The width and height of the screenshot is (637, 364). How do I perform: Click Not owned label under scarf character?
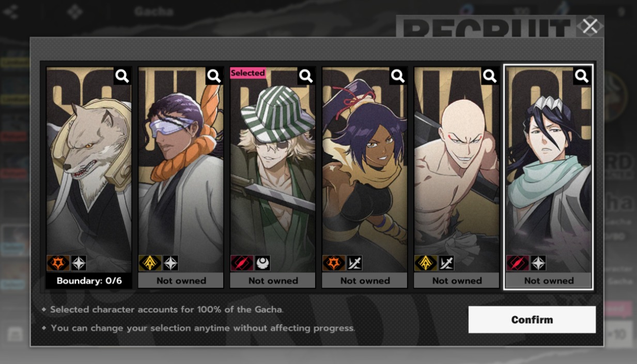[549, 281]
